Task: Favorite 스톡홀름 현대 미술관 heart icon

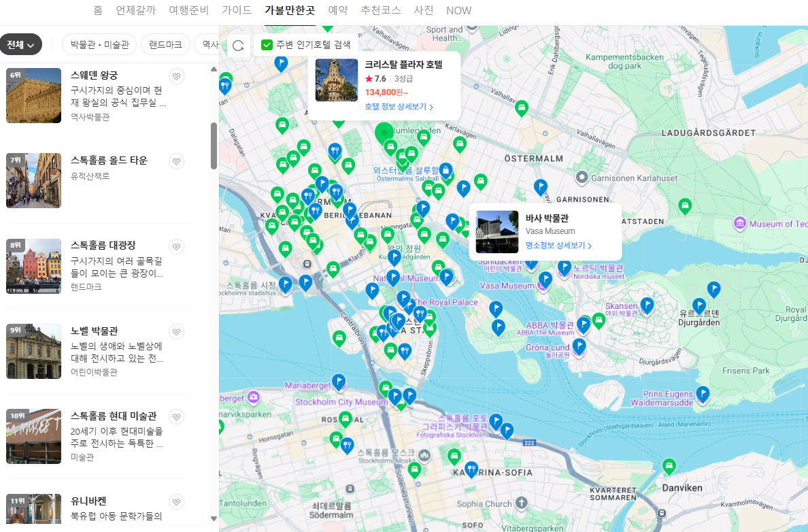Action: (176, 416)
